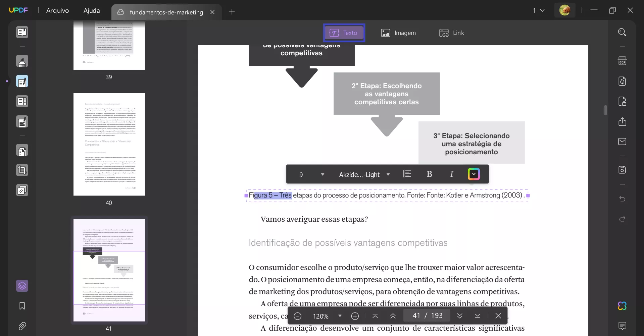Open the Arquivo menu
The width and height of the screenshot is (644, 336).
point(58,10)
